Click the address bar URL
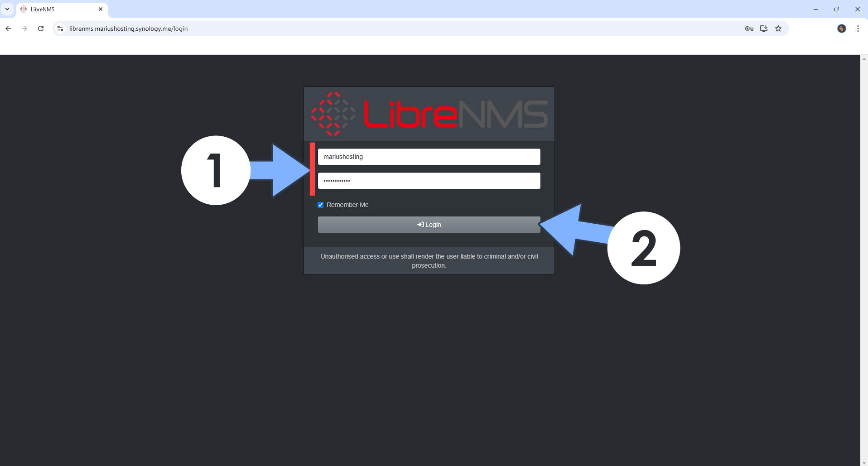 click(x=128, y=29)
